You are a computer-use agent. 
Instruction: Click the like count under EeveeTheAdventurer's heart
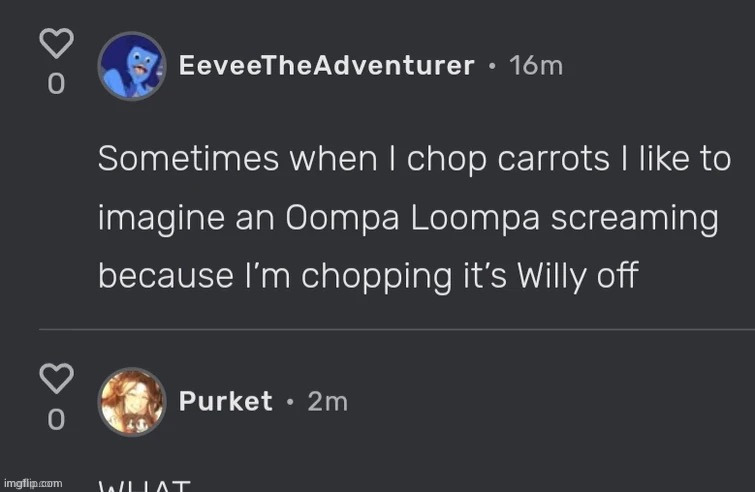point(56,84)
